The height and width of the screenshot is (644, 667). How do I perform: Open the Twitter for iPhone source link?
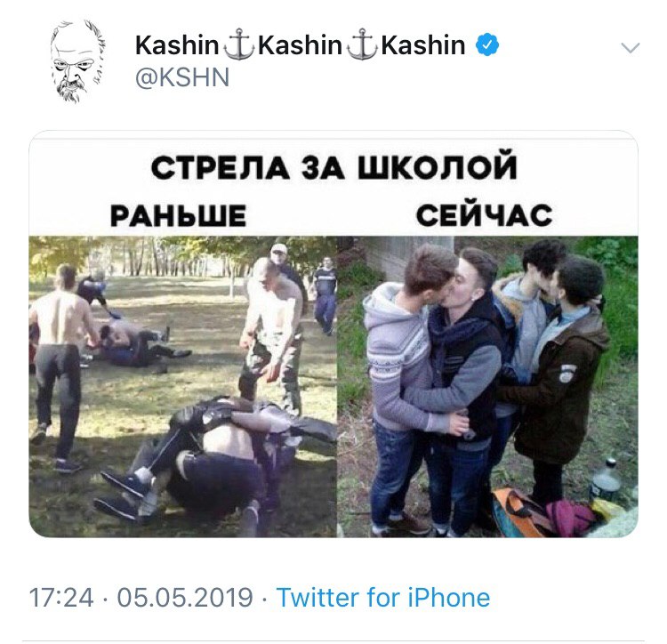(382, 597)
